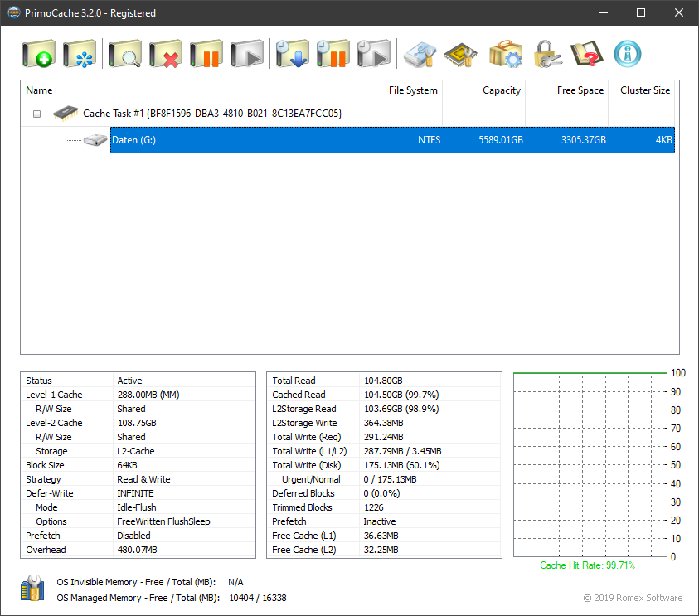699x616 pixels.
Task: Click the cache hit rate graph
Action: 590,464
